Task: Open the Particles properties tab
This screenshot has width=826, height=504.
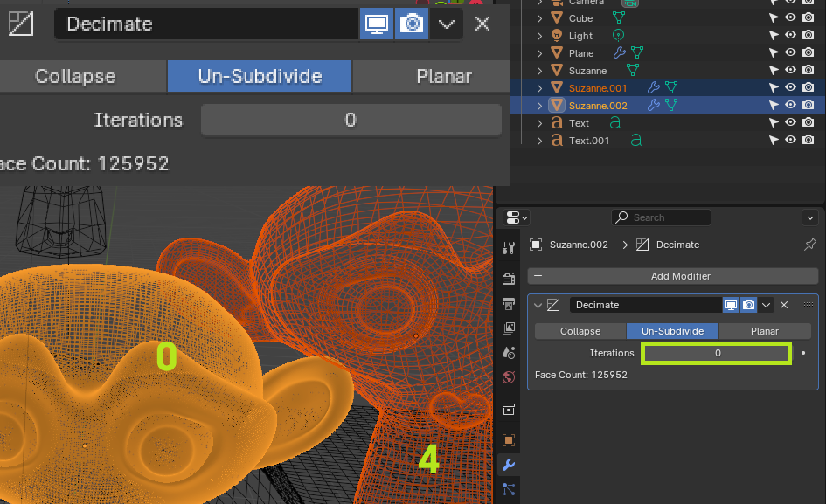Action: tap(509, 489)
